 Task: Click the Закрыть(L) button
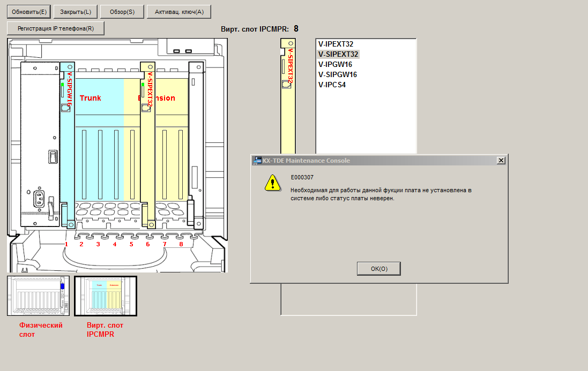pos(76,12)
